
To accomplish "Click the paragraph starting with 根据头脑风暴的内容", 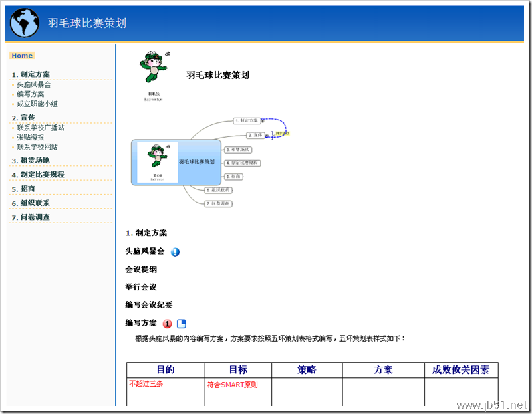I will [270, 338].
